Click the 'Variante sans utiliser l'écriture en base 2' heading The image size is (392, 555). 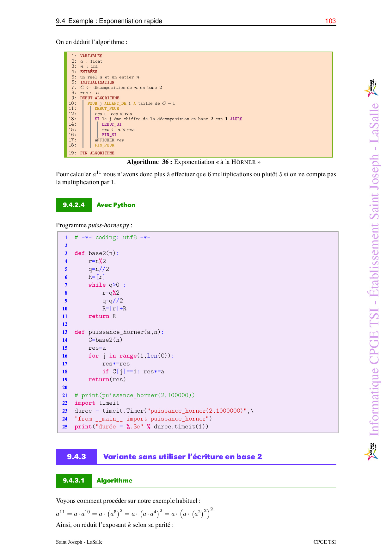click(x=182, y=457)
